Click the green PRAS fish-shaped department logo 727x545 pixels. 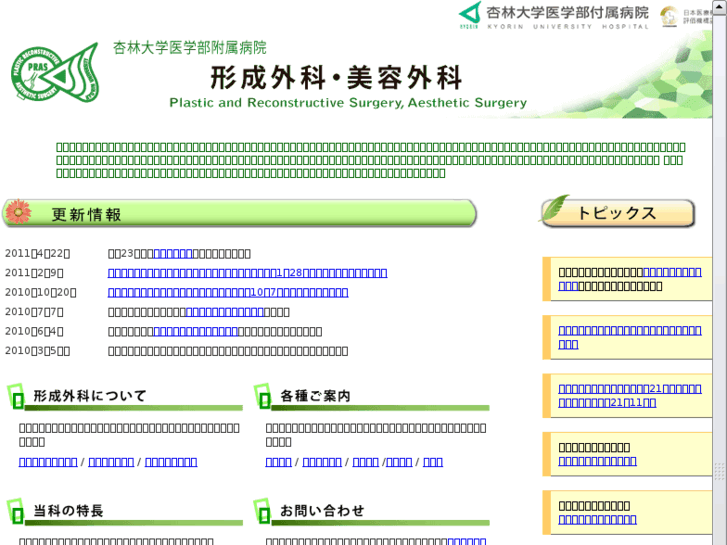(x=55, y=72)
